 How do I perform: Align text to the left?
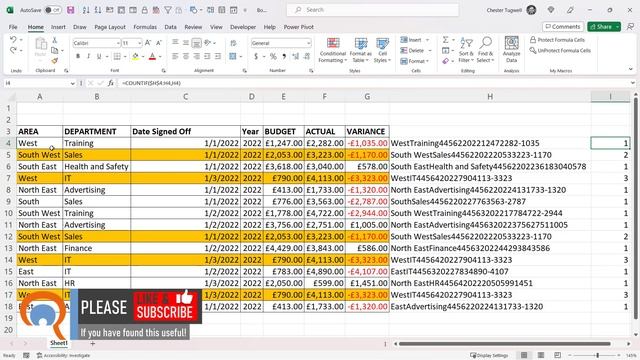175,56
